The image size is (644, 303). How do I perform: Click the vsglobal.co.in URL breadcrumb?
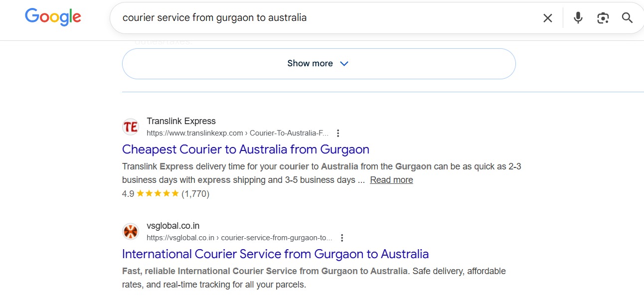pyautogui.click(x=239, y=238)
